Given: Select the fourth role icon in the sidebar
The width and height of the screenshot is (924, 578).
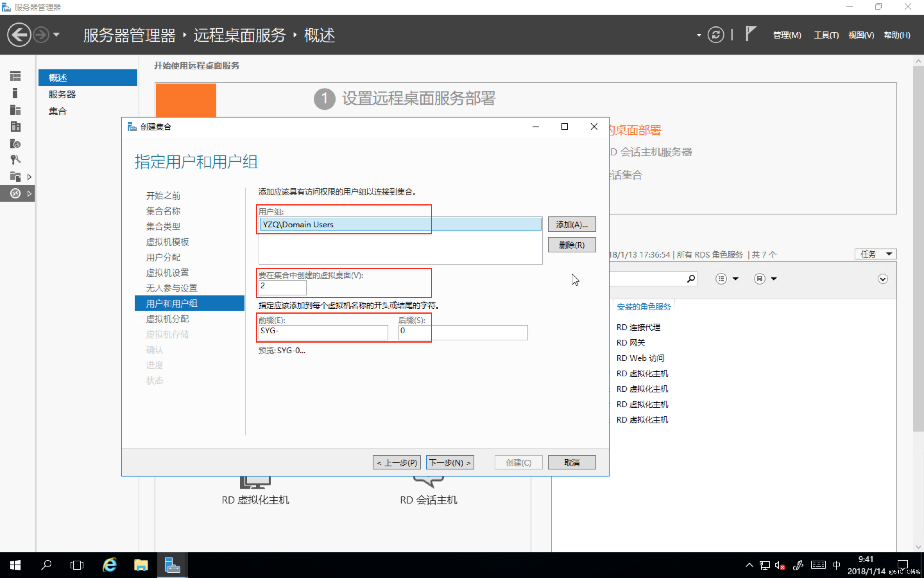Looking at the screenshot, I should point(15,127).
